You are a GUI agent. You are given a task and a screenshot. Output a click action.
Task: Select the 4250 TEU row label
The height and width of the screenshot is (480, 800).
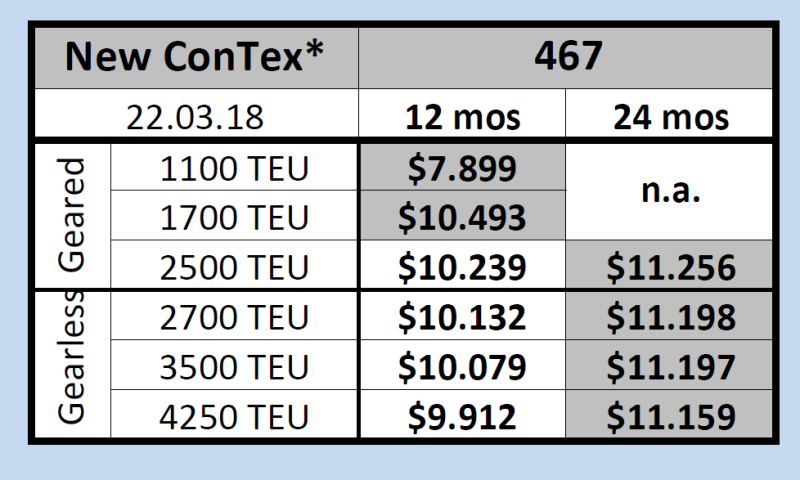(x=234, y=414)
